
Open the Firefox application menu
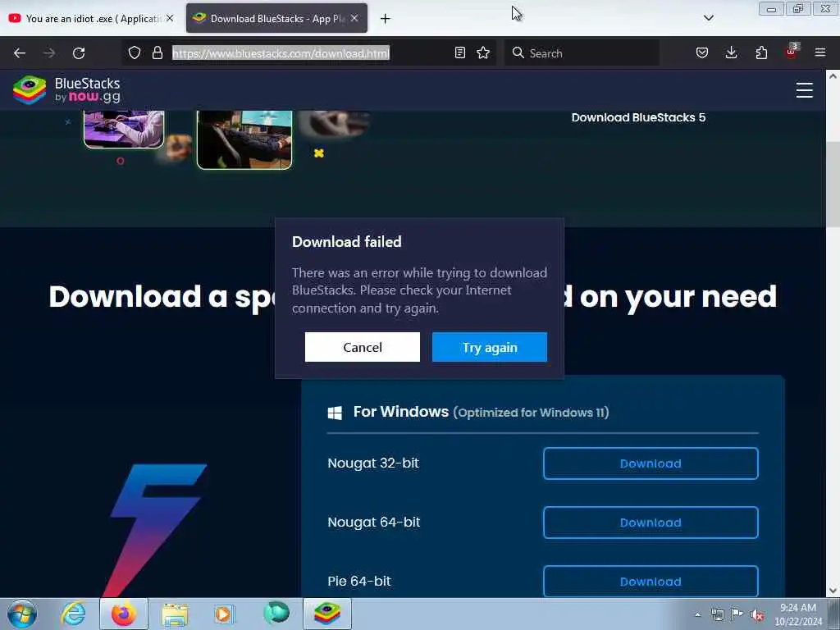[820, 52]
